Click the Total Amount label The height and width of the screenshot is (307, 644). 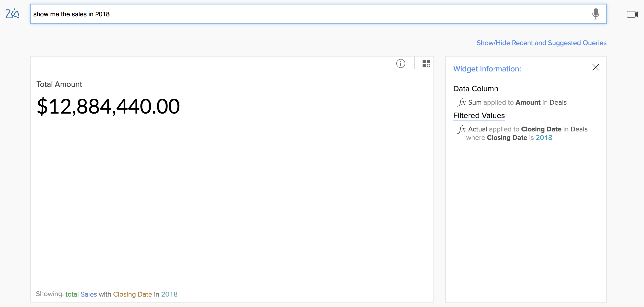[59, 84]
